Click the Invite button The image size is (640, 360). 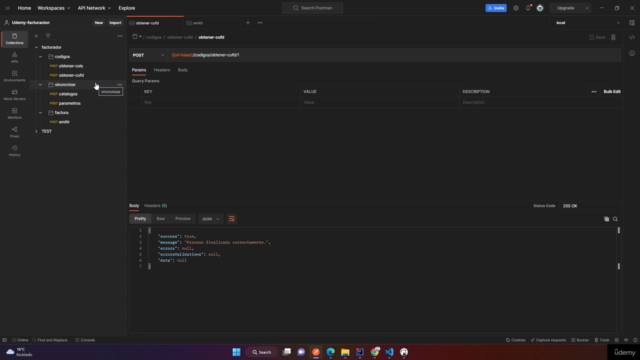click(x=496, y=8)
